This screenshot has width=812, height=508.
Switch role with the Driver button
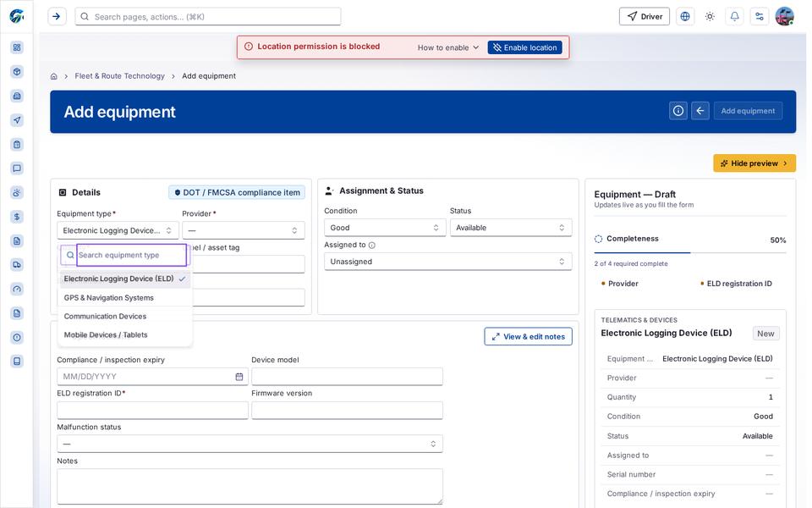tap(645, 17)
